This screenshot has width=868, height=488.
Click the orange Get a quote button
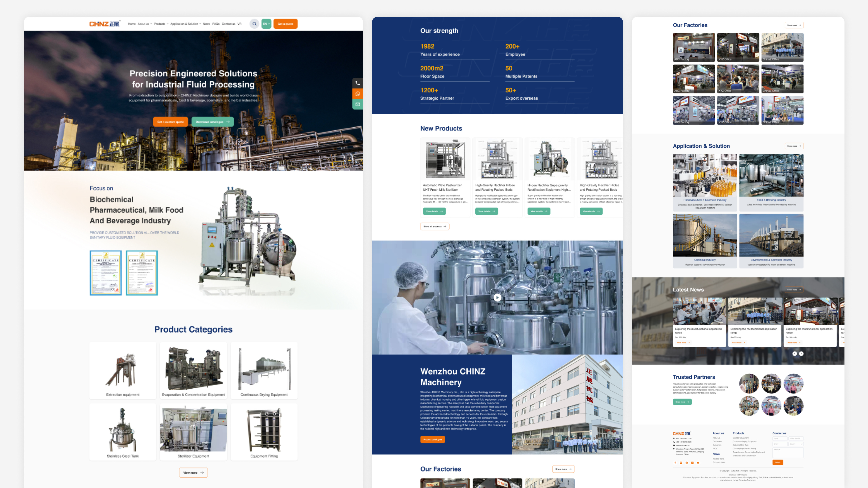(285, 24)
